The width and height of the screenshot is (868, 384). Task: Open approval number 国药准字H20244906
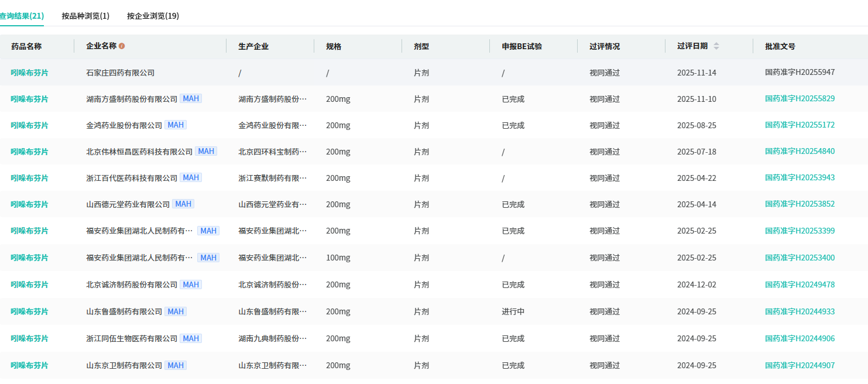(x=800, y=338)
